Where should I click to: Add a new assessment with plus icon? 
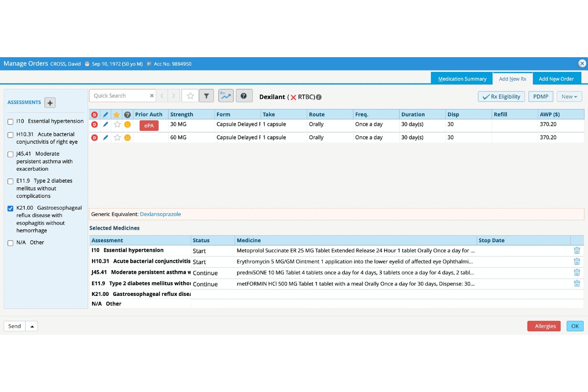click(x=50, y=103)
